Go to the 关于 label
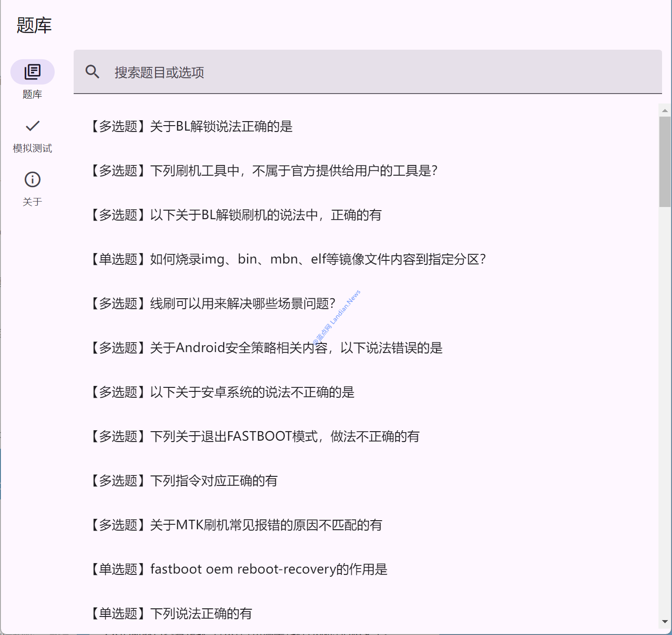 (x=33, y=202)
